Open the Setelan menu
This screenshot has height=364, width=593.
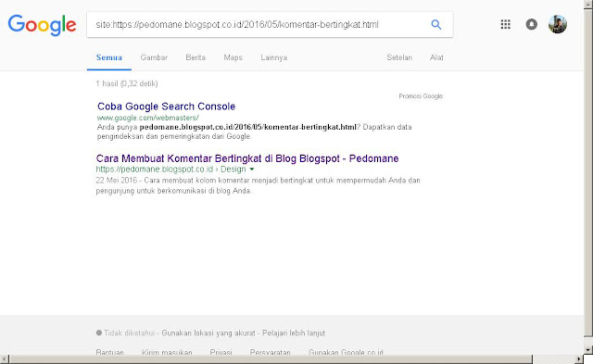click(x=399, y=57)
